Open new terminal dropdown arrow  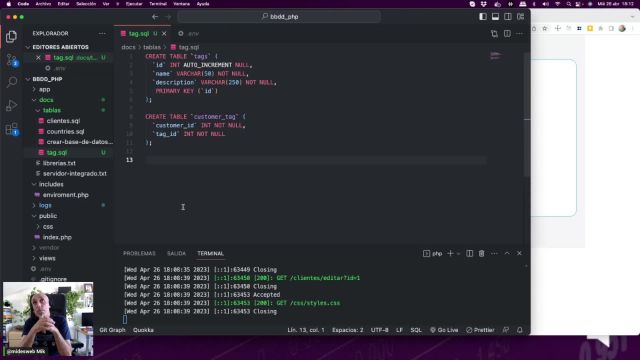point(458,253)
